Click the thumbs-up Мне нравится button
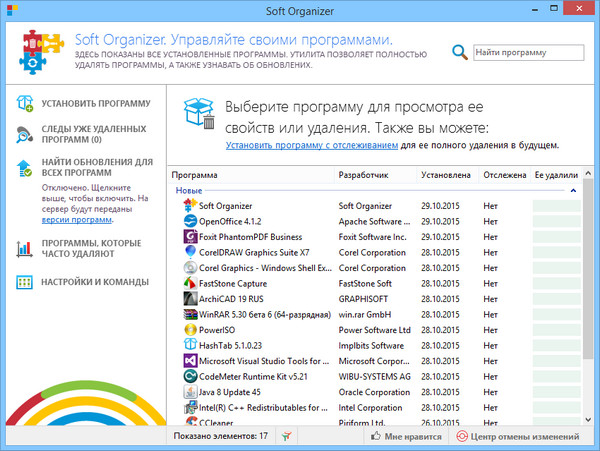The width and height of the screenshot is (600, 451). pyautogui.click(x=407, y=436)
